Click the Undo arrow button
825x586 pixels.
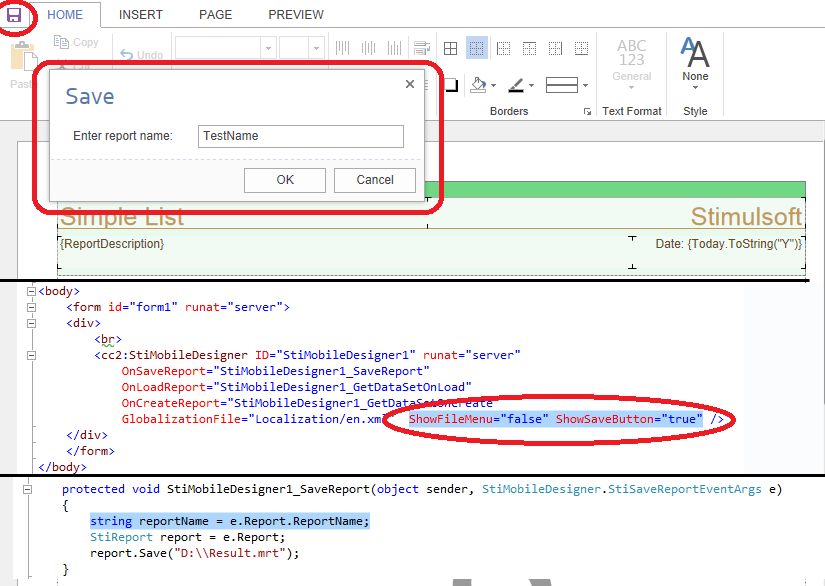point(142,55)
